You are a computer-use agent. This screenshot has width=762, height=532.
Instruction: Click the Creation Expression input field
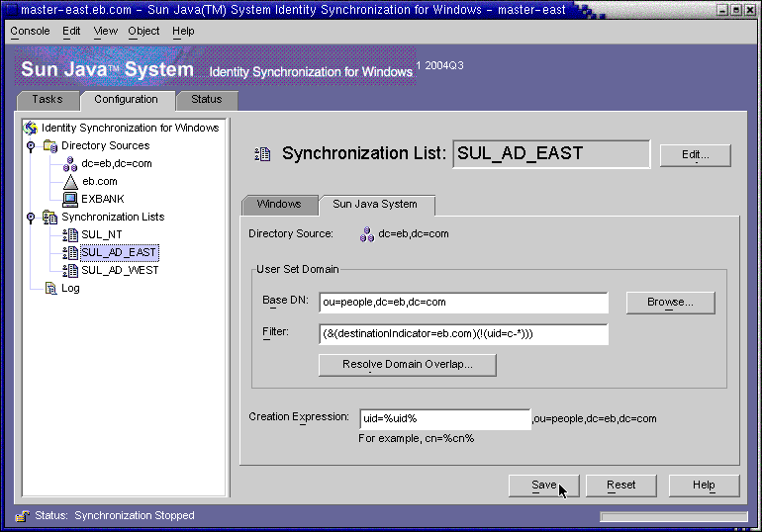[445, 419]
